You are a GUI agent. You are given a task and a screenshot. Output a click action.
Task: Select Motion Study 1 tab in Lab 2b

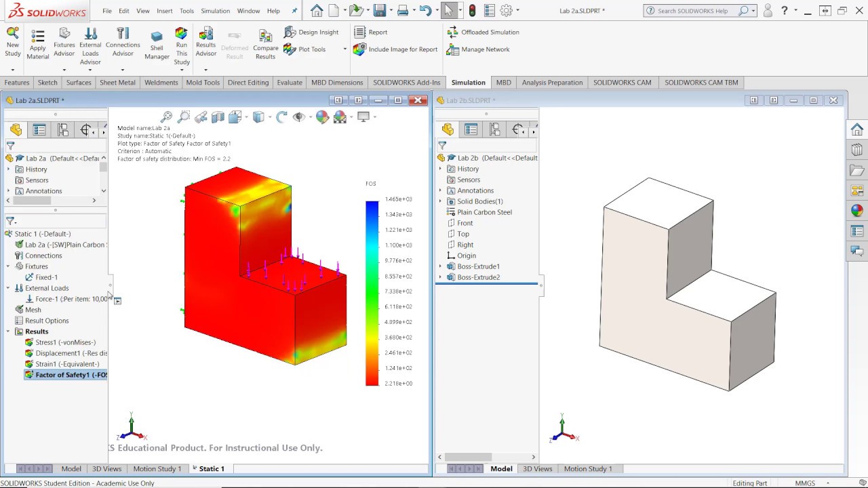(587, 468)
